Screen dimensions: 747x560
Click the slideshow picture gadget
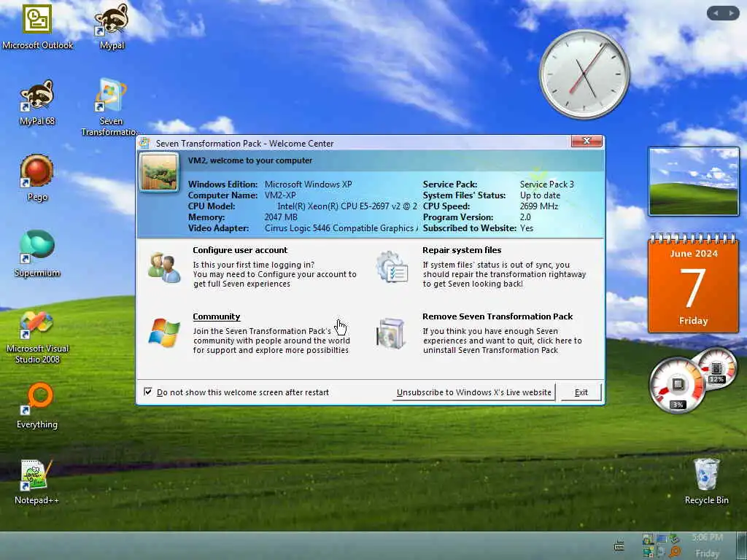(694, 182)
